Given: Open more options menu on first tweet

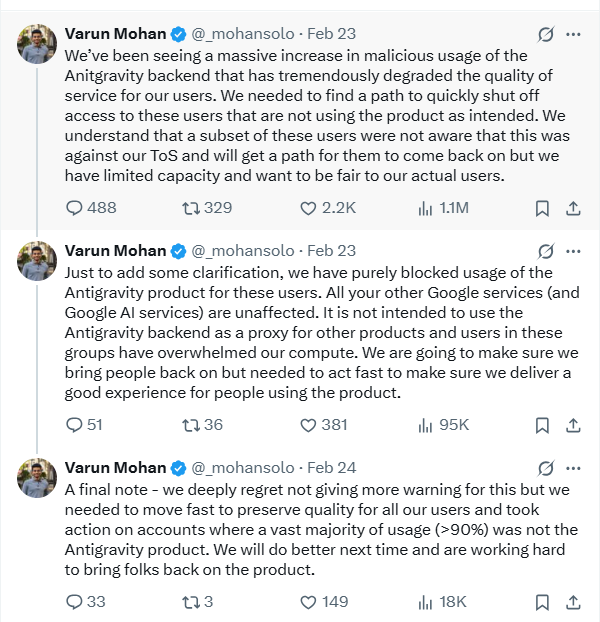Looking at the screenshot, I should [573, 34].
